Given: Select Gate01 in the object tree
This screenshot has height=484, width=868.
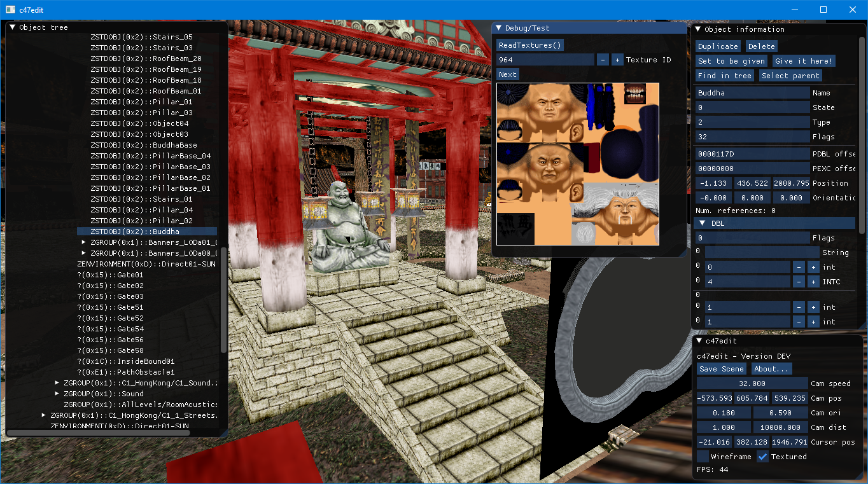Looking at the screenshot, I should [110, 275].
